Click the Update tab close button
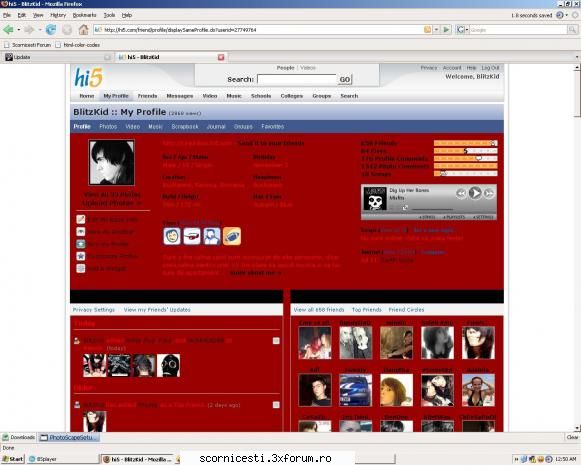The width and height of the screenshot is (581, 465). tap(107, 57)
